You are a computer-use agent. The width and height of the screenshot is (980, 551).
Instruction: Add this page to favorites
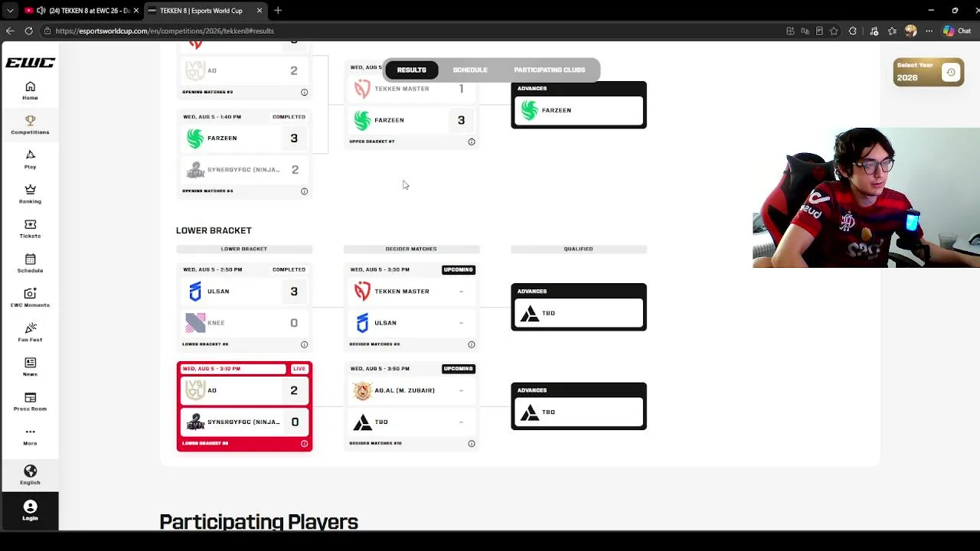(x=834, y=31)
